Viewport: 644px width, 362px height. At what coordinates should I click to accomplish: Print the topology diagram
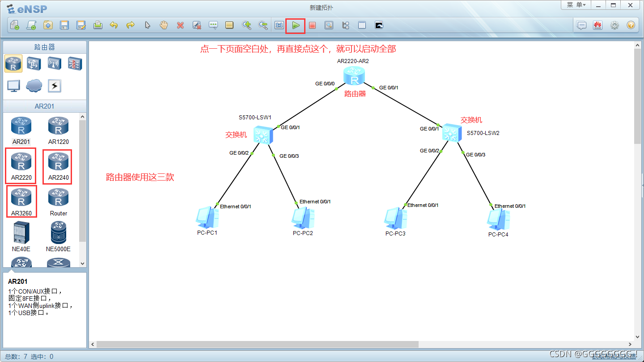point(98,25)
